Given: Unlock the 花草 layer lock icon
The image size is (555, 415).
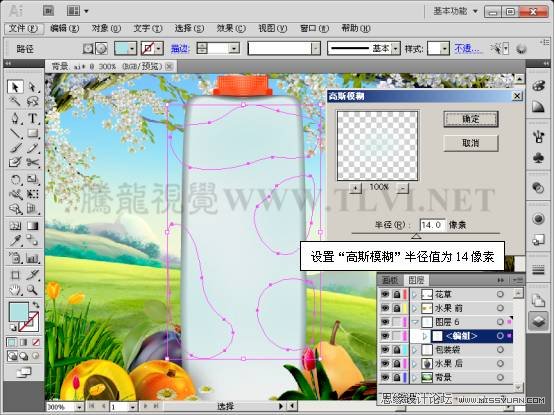Looking at the screenshot, I should point(397,294).
